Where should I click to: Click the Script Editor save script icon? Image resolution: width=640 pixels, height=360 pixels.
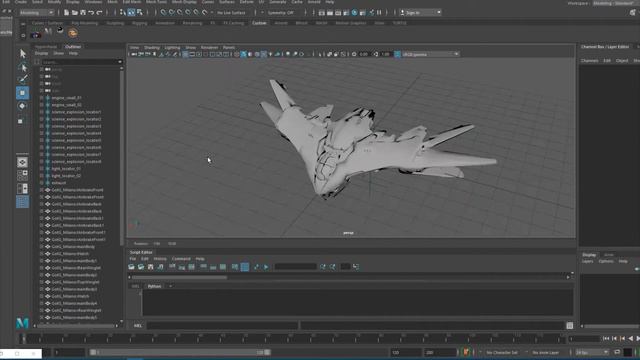coord(151,267)
